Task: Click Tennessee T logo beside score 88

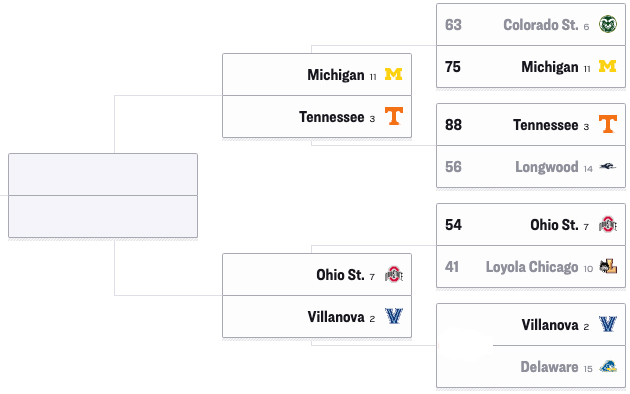Action: pyautogui.click(x=608, y=124)
